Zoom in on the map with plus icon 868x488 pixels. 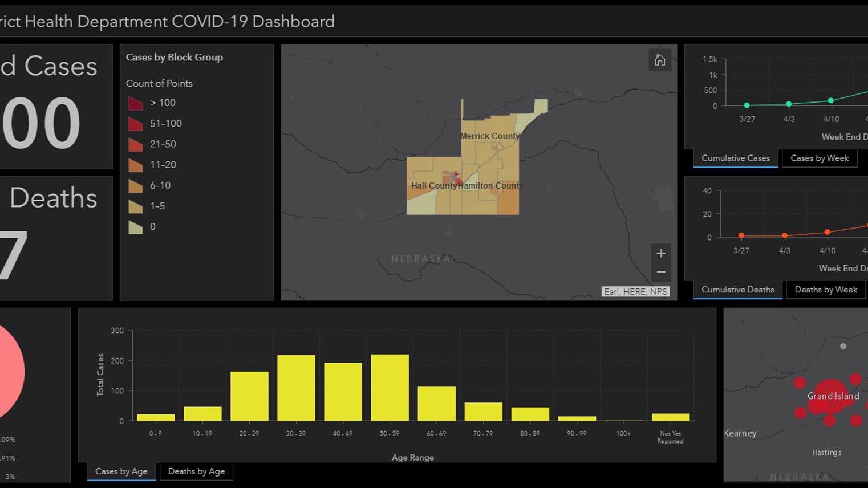click(660, 253)
